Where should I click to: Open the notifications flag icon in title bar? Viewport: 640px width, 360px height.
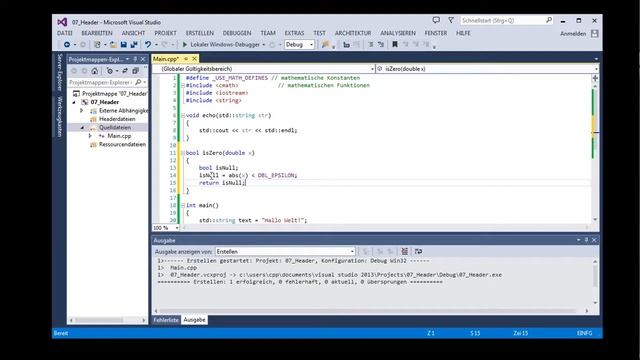[x=451, y=20]
